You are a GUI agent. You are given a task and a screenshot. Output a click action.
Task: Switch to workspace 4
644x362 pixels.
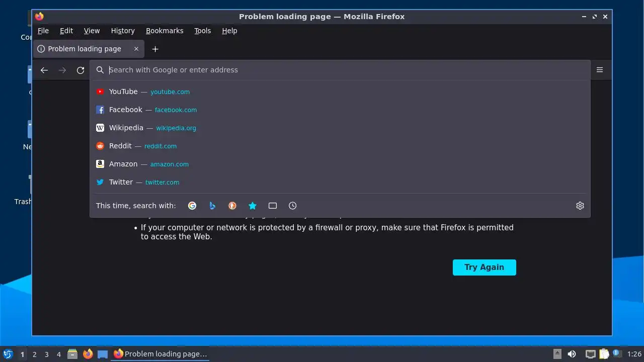[x=58, y=354]
